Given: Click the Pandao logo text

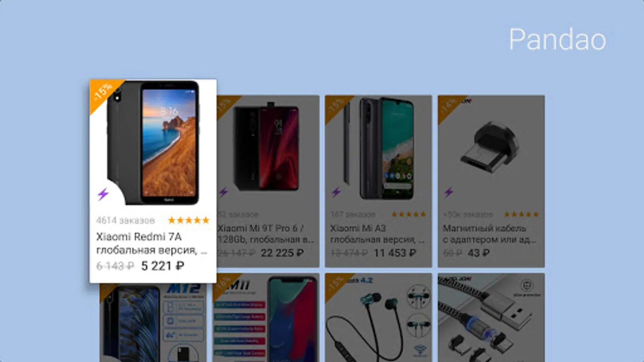Looking at the screenshot, I should 557,39.
